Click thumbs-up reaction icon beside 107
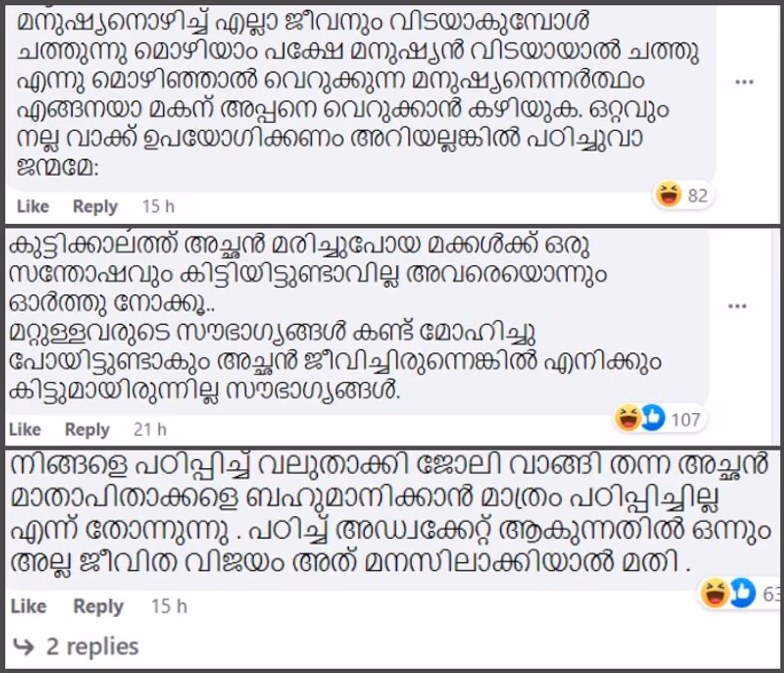 coord(653,419)
